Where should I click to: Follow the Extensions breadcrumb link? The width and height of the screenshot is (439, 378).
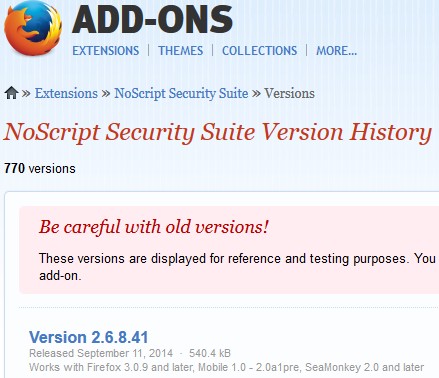[x=66, y=93]
